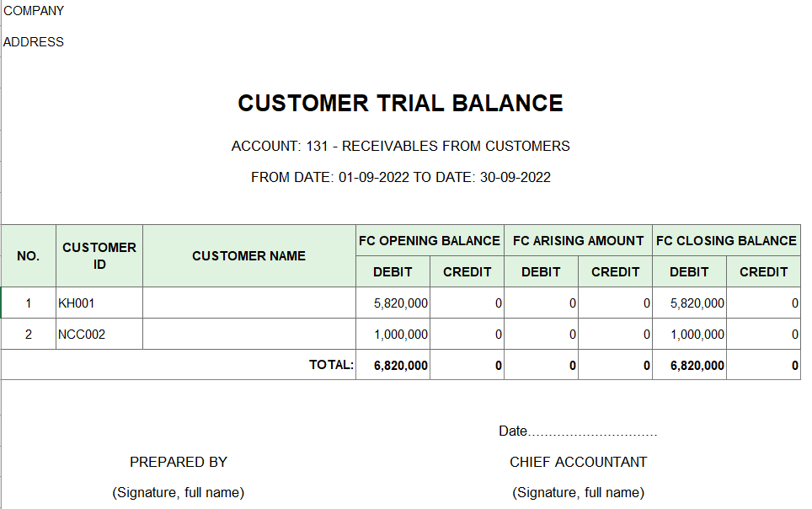Click the PREPARED BY label
Viewport: 812px width, 509px height.
[x=179, y=462]
